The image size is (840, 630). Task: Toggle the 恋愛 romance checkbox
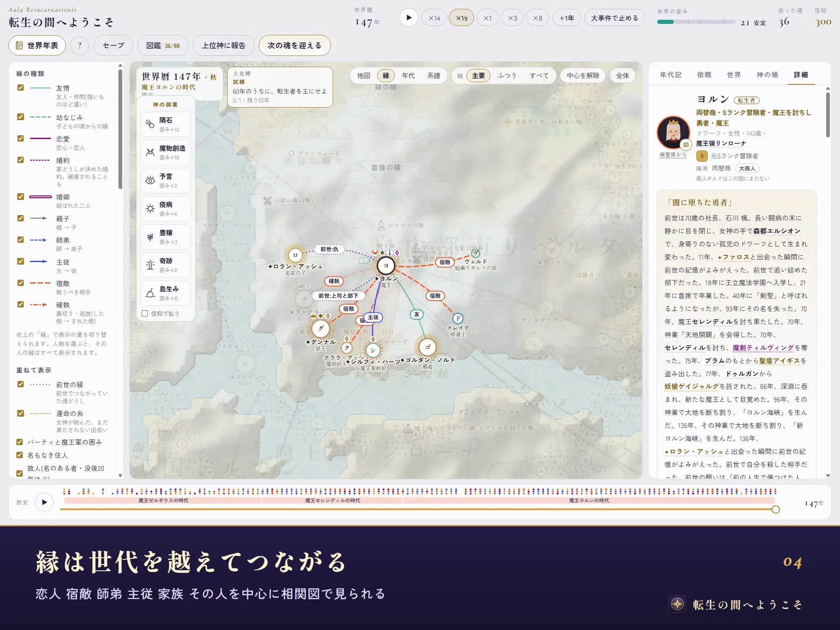20,139
